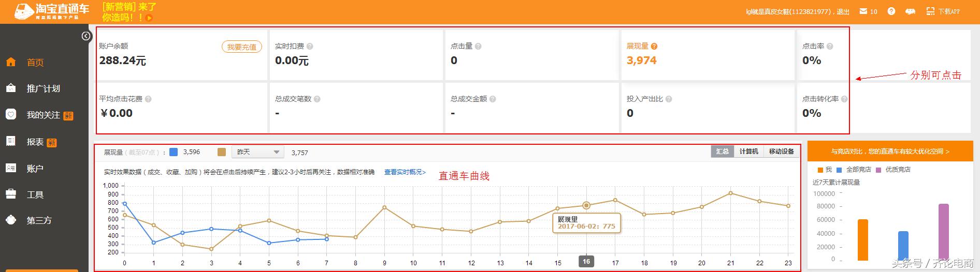The width and height of the screenshot is (980, 272).
Task: Open the 工具 menu item
Action: point(35,194)
